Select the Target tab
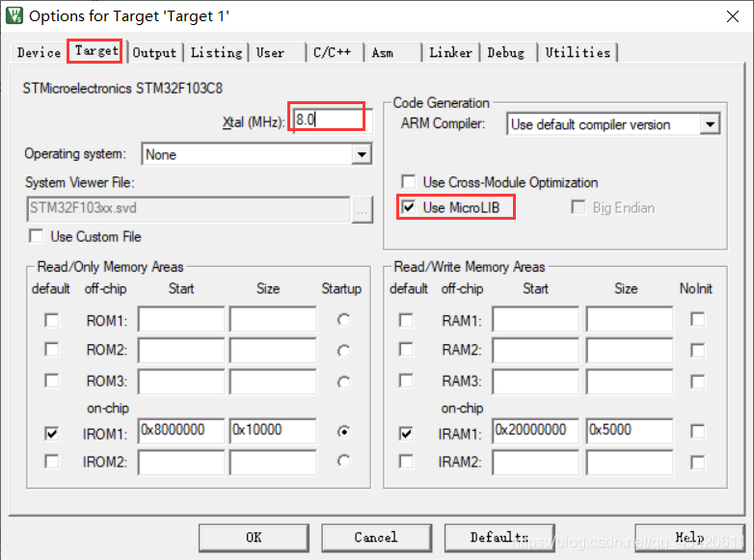The width and height of the screenshot is (754, 560). coord(95,51)
